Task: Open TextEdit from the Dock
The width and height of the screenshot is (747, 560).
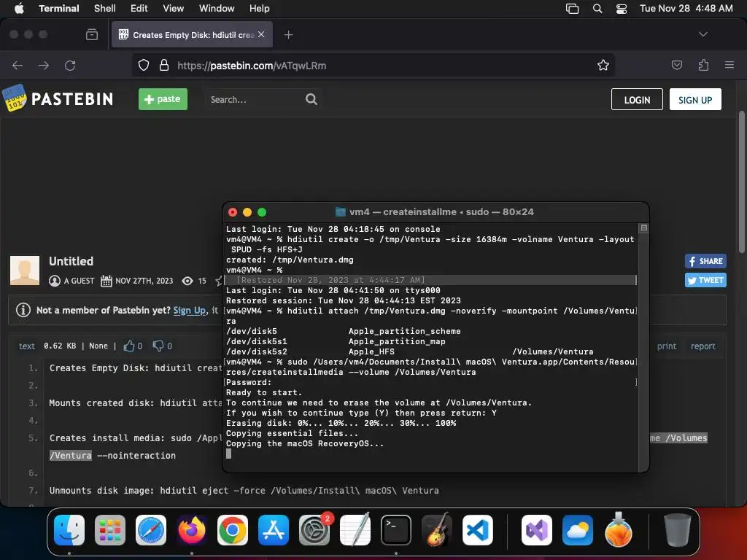Action: pos(355,529)
